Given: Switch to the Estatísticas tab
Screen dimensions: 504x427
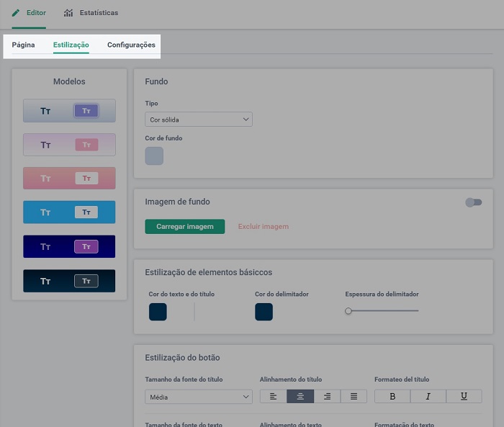Looking at the screenshot, I should (91, 13).
